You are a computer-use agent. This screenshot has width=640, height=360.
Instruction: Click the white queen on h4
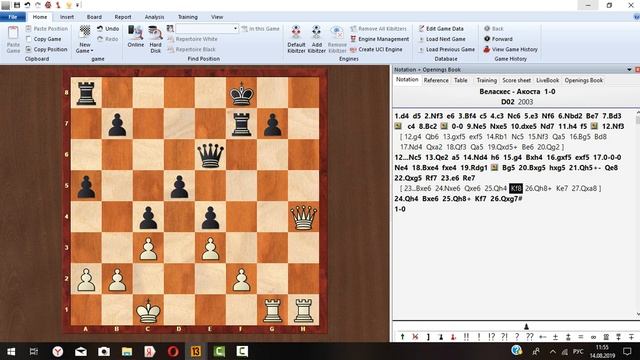tap(303, 217)
